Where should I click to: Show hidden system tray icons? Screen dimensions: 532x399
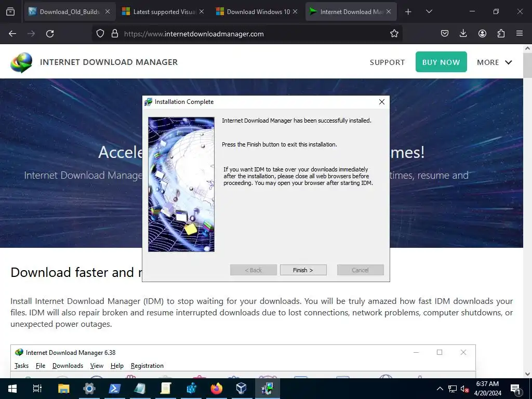[440, 389]
